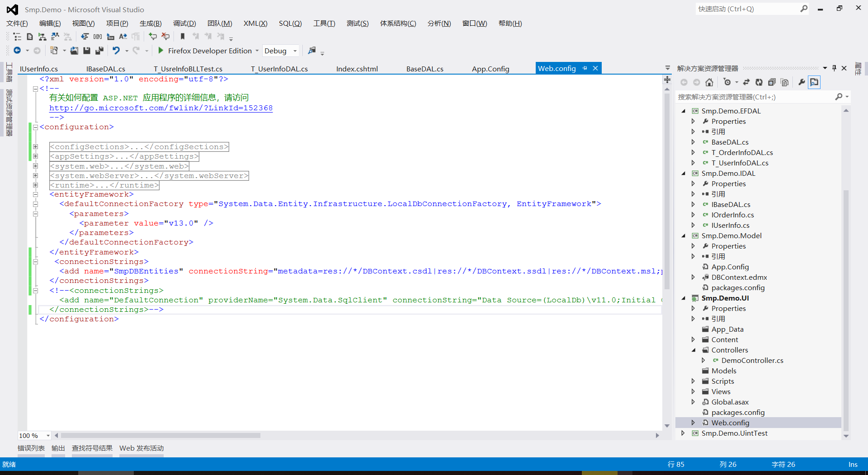Image resolution: width=868 pixels, height=475 pixels.
Task: Open the XML(X) menu
Action: point(255,23)
